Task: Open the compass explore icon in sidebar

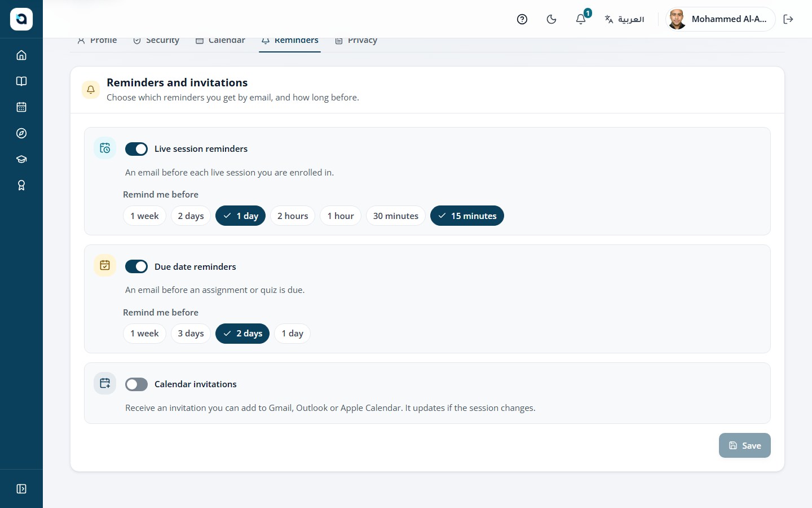Action: click(21, 133)
